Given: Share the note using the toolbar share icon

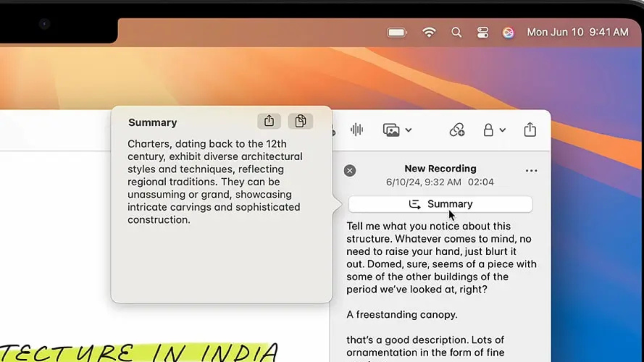Looking at the screenshot, I should tap(530, 130).
